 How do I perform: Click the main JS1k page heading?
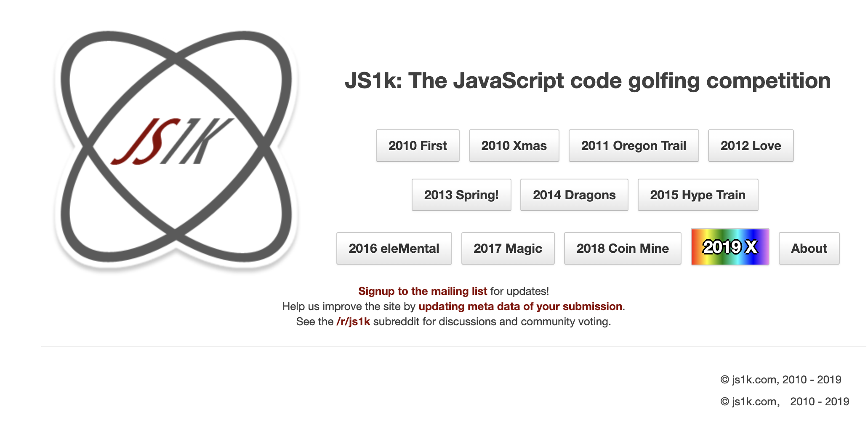(x=587, y=80)
